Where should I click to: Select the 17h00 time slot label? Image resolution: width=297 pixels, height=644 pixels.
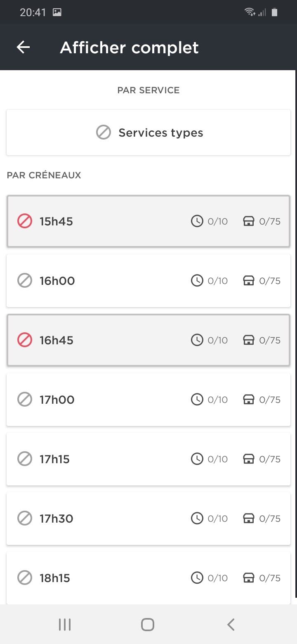(57, 400)
